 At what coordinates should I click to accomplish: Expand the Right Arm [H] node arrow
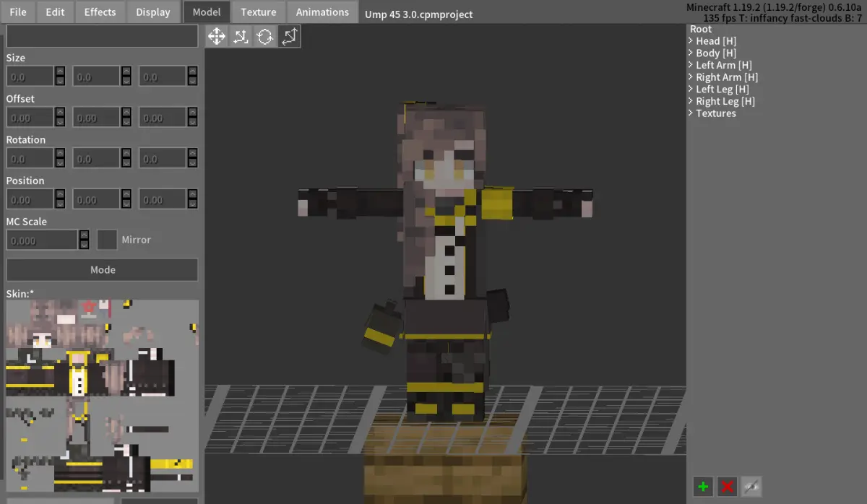pos(691,77)
